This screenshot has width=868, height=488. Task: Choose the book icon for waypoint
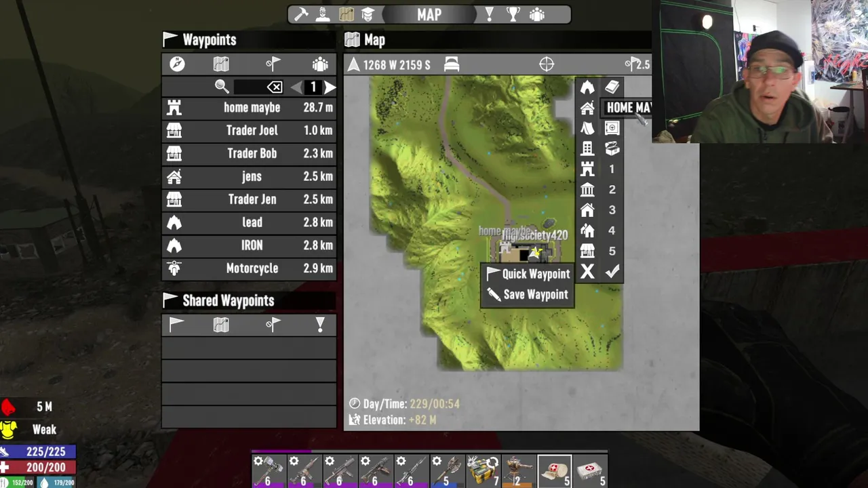click(612, 87)
